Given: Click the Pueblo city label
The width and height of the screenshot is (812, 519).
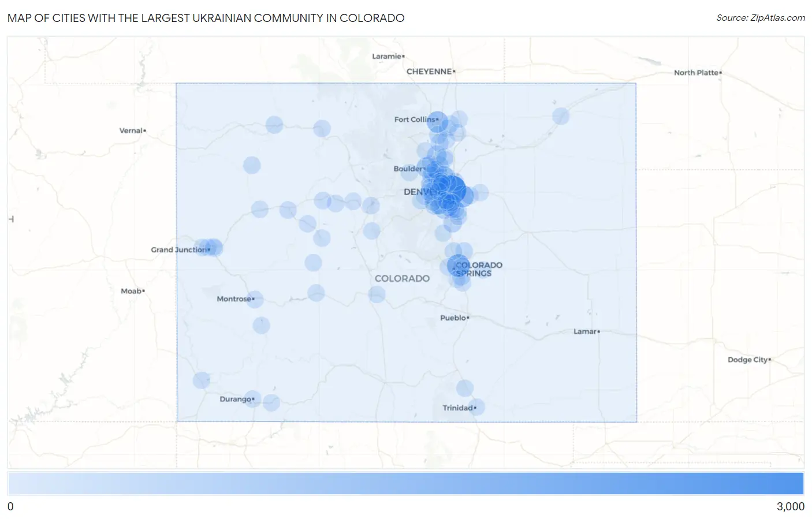Looking at the screenshot, I should 455,318.
